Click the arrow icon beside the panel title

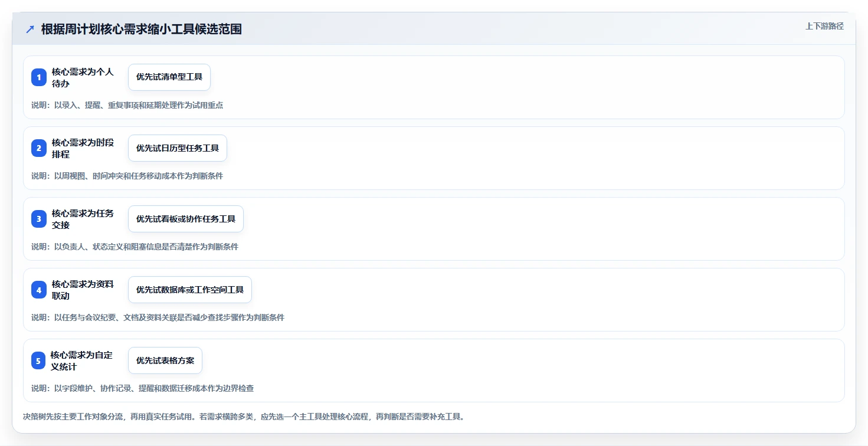[x=30, y=29]
